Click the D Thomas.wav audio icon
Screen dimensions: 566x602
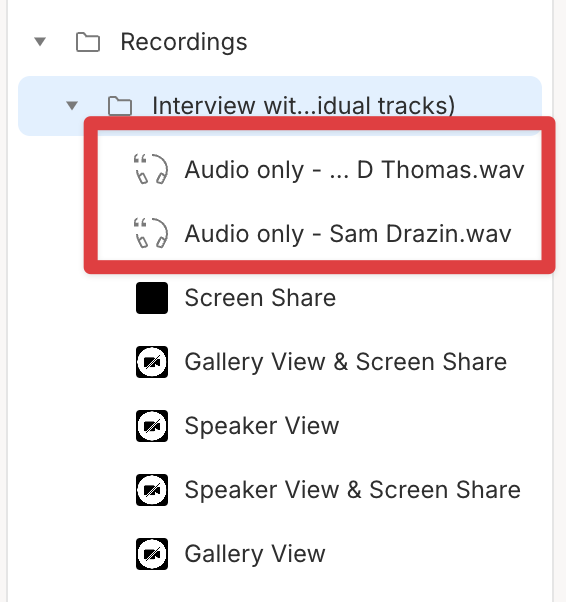[151, 169]
